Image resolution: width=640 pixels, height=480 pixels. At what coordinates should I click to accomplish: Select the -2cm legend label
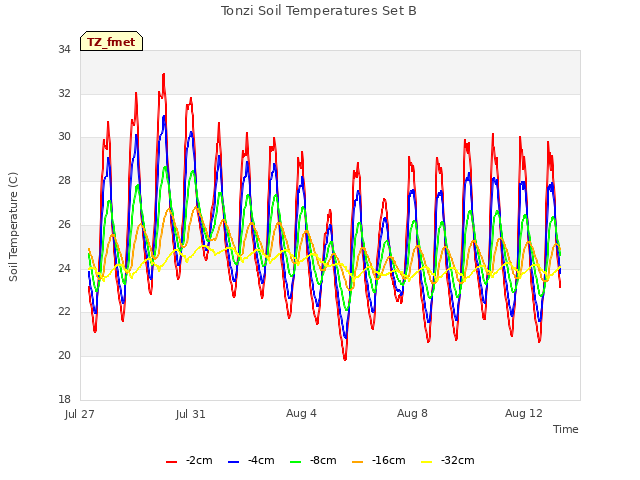tap(199, 460)
